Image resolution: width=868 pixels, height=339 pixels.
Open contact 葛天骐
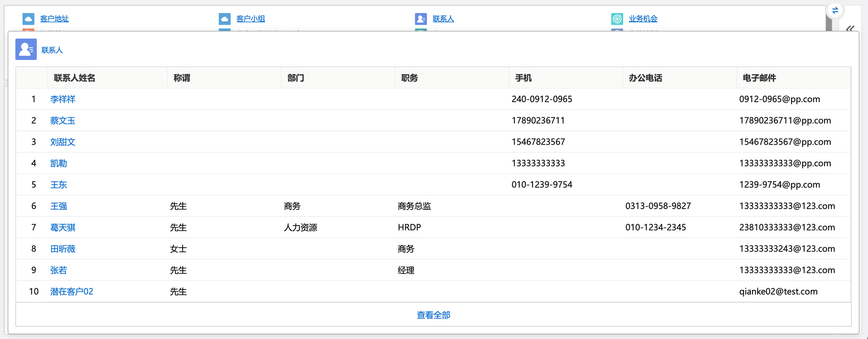tap(62, 227)
